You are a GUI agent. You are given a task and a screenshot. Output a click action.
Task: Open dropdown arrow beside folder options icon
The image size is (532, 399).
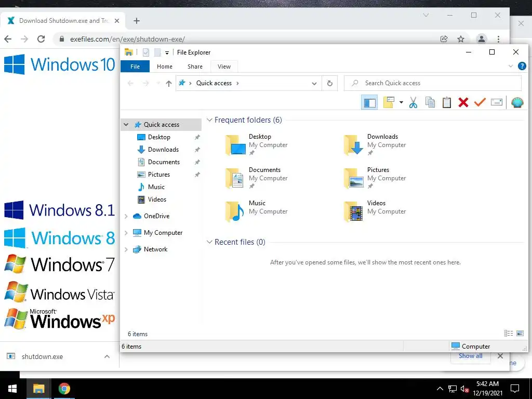tap(401, 102)
